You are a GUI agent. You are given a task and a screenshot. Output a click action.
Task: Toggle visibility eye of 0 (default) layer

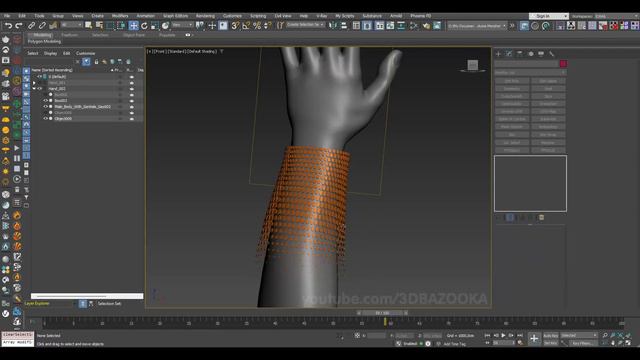click(40, 76)
